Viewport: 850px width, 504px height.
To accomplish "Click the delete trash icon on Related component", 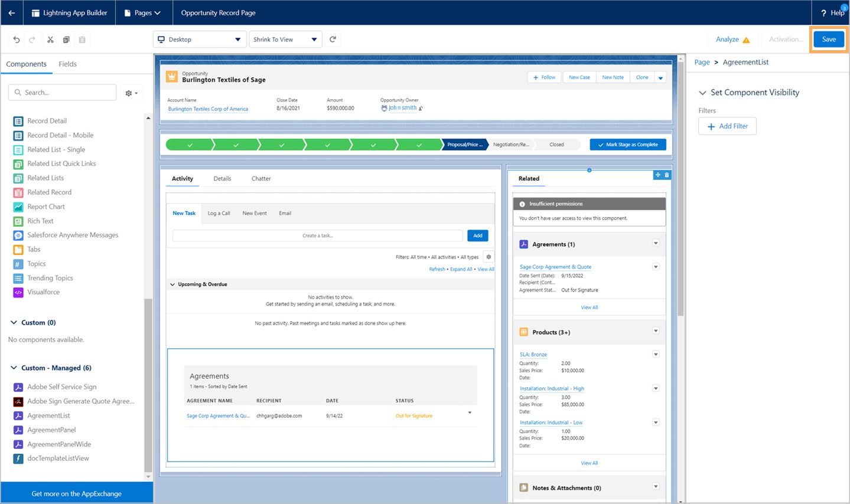I will pos(667,175).
